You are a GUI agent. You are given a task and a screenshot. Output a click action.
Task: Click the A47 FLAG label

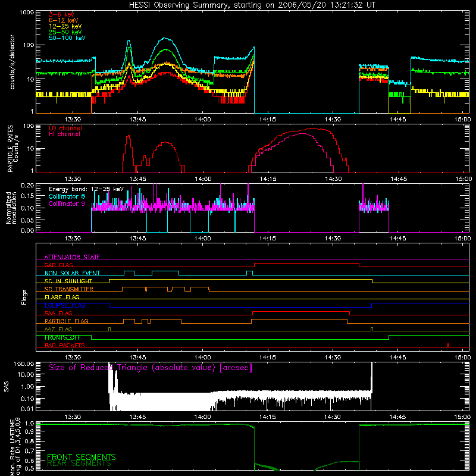[58, 329]
